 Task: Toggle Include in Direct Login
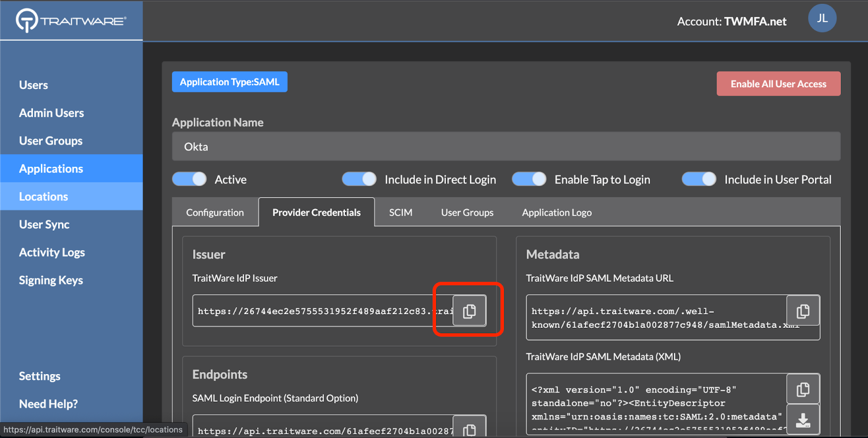point(359,179)
